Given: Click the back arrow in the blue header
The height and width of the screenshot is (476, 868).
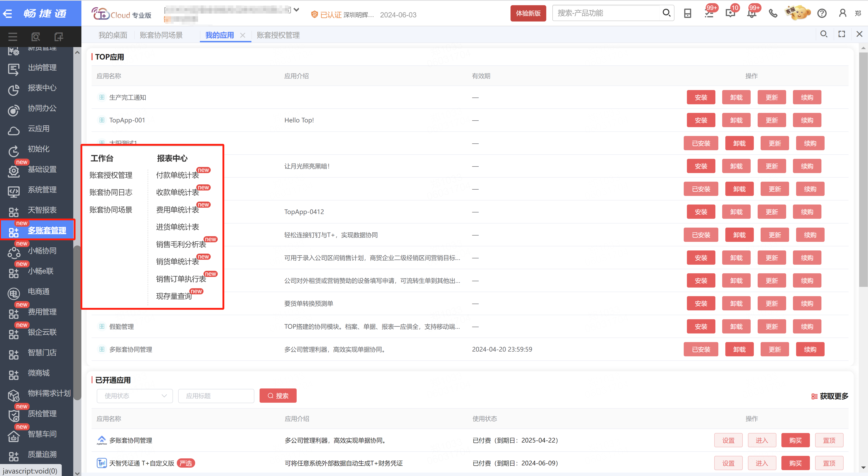Looking at the screenshot, I should [7, 14].
